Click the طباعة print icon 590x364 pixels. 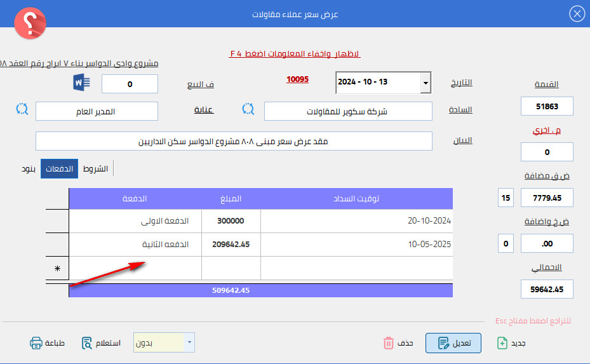36,343
